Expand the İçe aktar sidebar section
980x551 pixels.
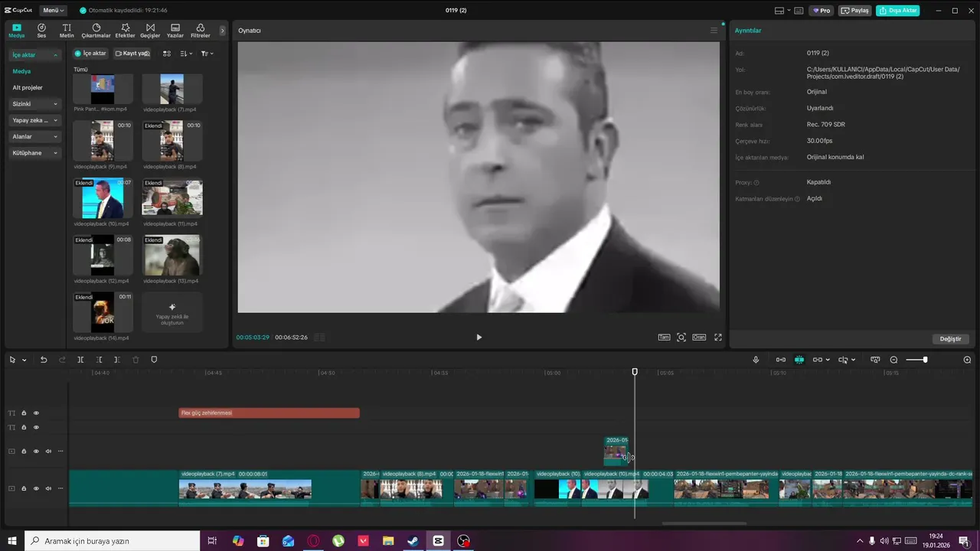pyautogui.click(x=34, y=55)
